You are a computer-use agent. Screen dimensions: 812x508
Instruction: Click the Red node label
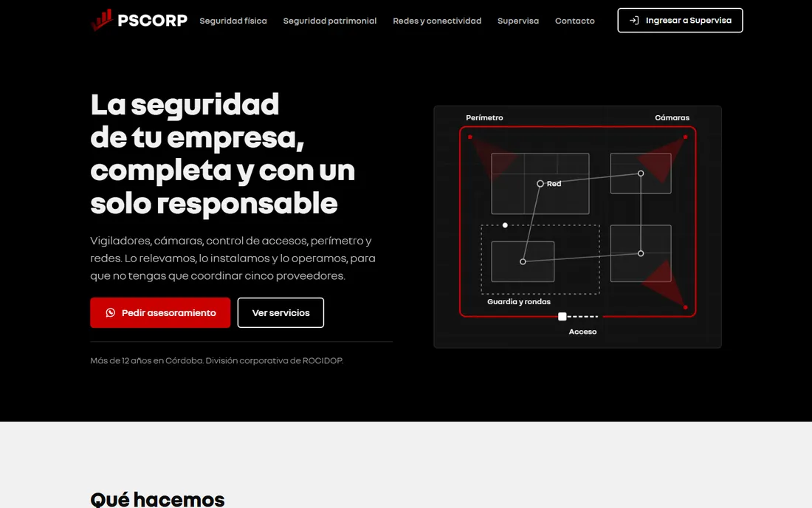(554, 184)
